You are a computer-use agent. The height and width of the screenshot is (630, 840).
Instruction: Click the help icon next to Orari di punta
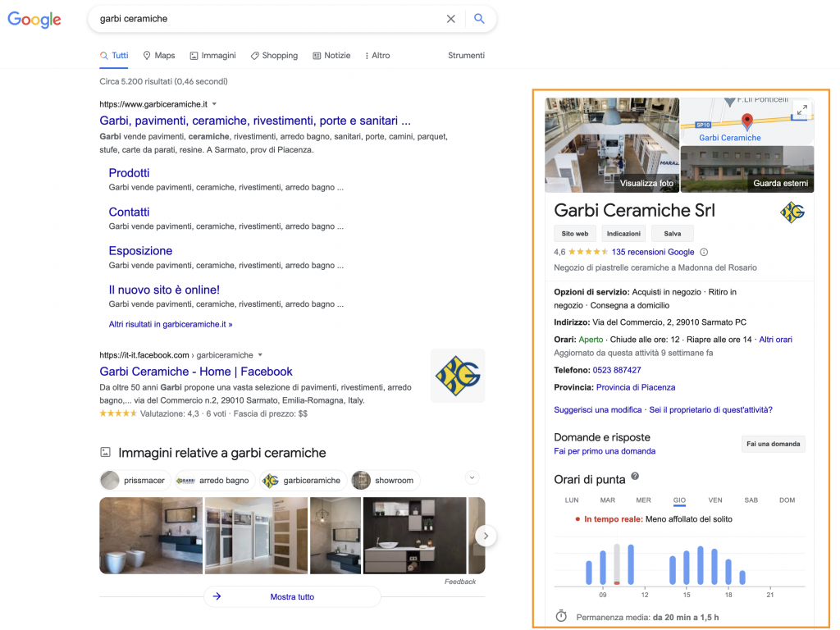click(635, 477)
